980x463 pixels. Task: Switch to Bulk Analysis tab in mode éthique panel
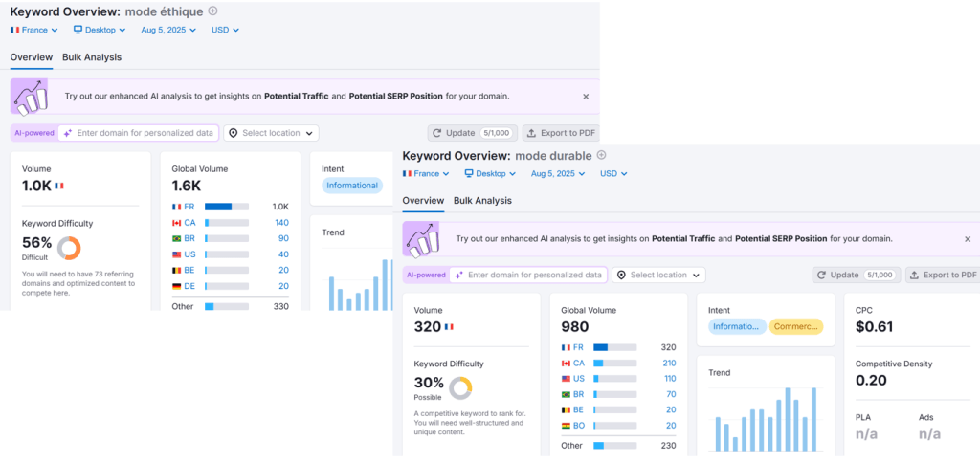[92, 57]
